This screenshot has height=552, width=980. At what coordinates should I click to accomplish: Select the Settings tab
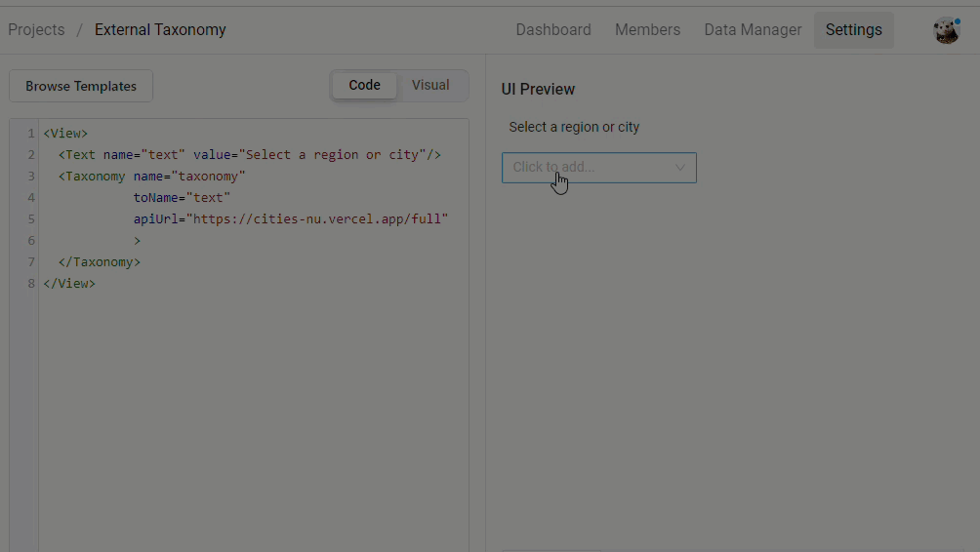coord(853,30)
